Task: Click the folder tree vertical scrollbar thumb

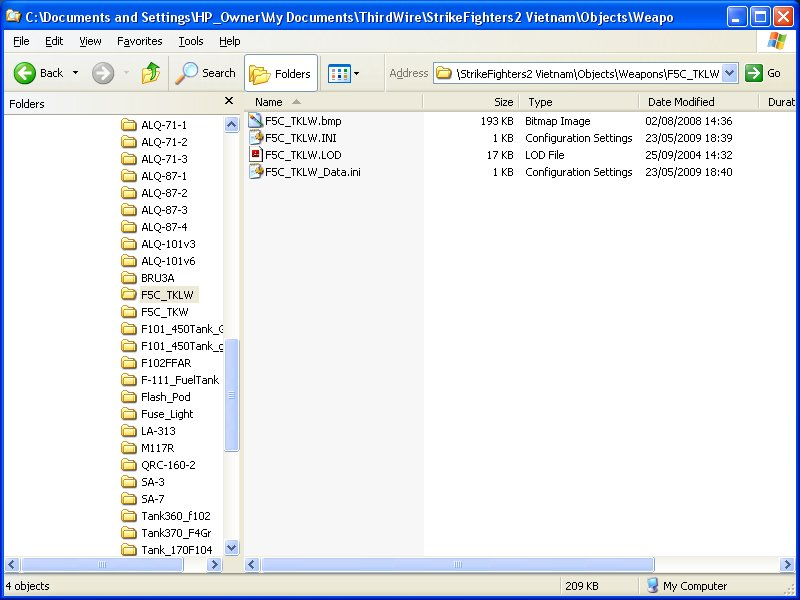Action: pyautogui.click(x=232, y=395)
